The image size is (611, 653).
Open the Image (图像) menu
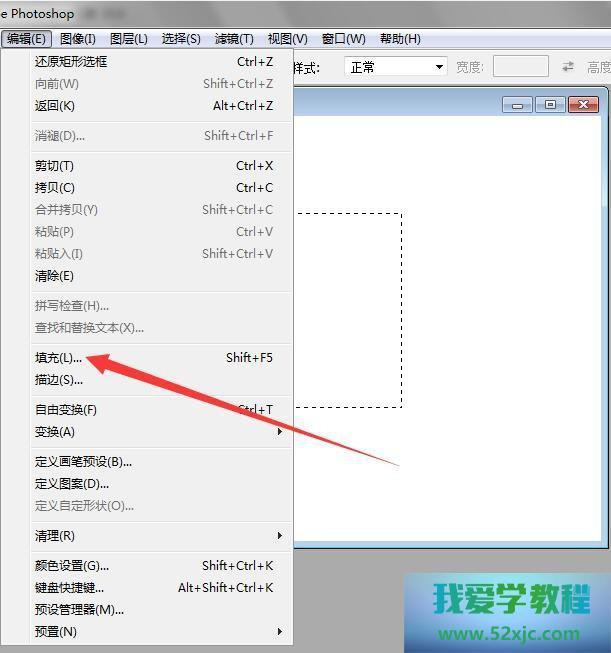[77, 39]
